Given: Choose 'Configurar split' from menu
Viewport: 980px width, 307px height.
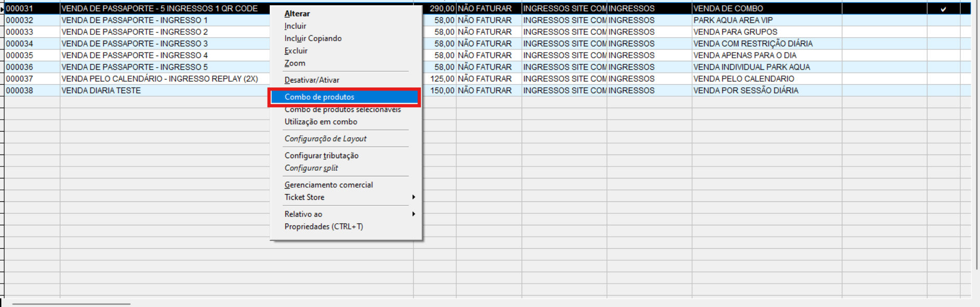Looking at the screenshot, I should tap(311, 168).
